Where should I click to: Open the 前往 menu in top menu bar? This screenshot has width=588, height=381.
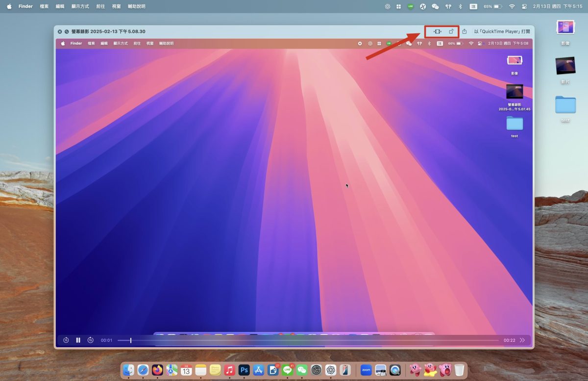[x=101, y=6]
